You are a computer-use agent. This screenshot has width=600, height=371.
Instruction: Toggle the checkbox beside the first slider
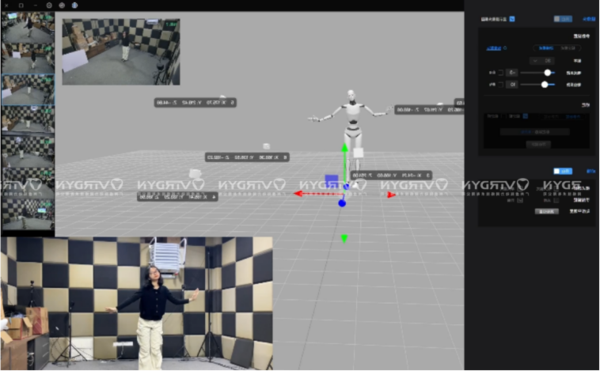(501, 73)
